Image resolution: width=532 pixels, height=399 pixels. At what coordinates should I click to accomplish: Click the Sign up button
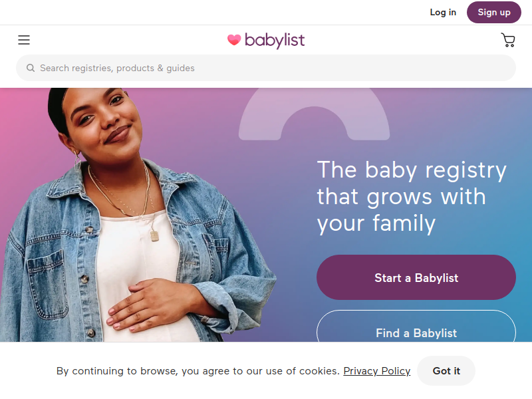click(x=494, y=12)
